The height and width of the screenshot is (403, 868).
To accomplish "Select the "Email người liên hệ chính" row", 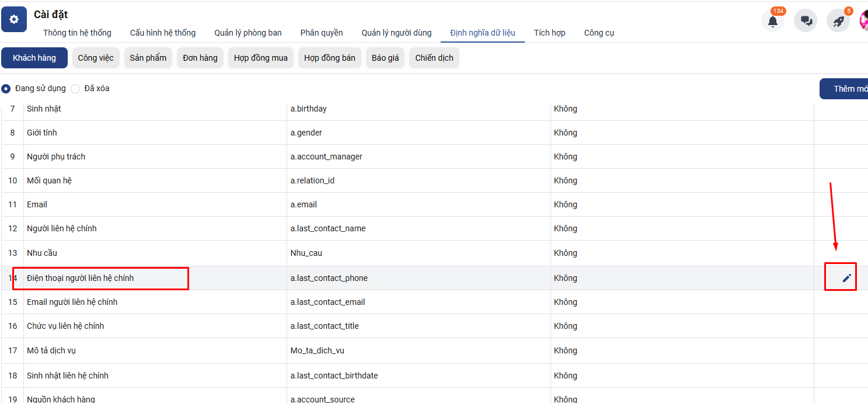I will (72, 302).
